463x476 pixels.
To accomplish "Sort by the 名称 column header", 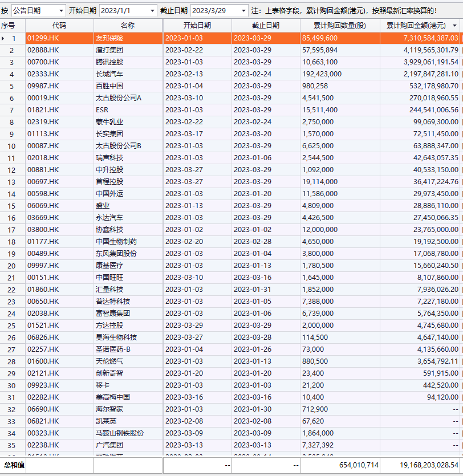I will [x=128, y=26].
